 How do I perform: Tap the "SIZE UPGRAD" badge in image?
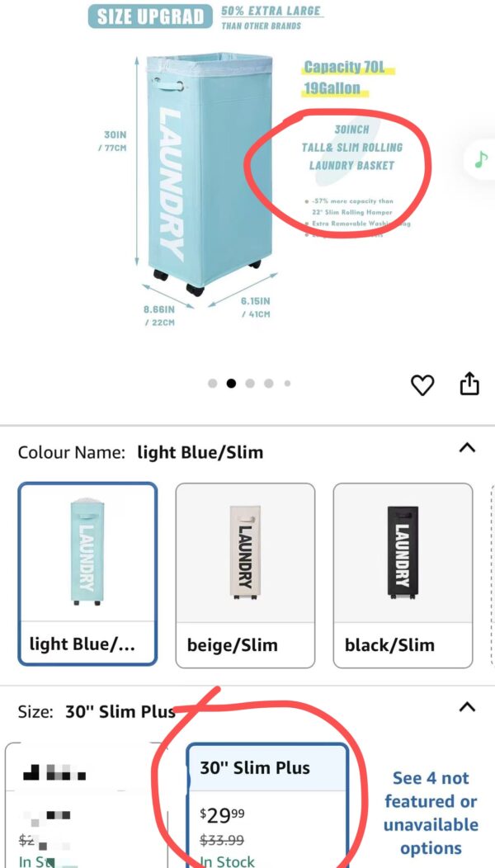(x=149, y=17)
